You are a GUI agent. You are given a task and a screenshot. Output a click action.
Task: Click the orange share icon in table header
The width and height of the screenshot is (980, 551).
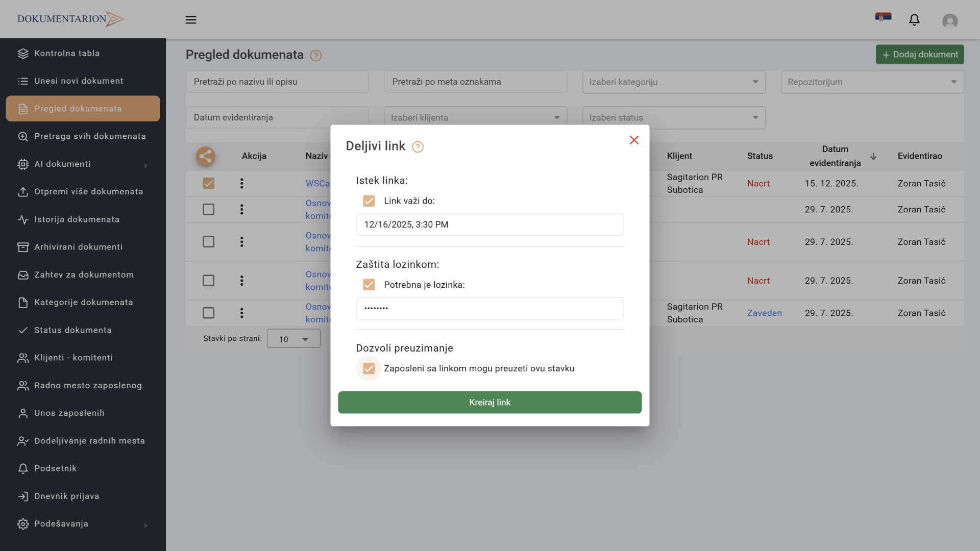click(x=205, y=156)
